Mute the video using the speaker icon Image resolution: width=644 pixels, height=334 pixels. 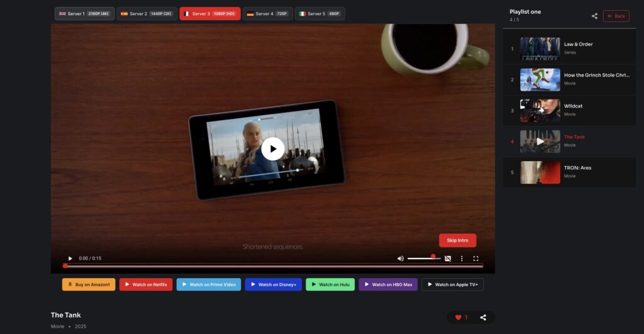tap(401, 259)
